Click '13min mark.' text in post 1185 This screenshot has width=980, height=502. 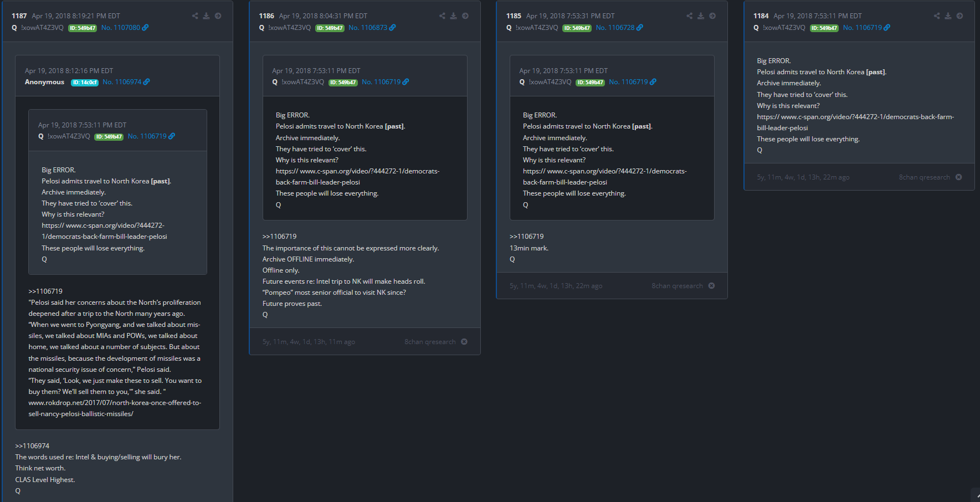coord(529,248)
